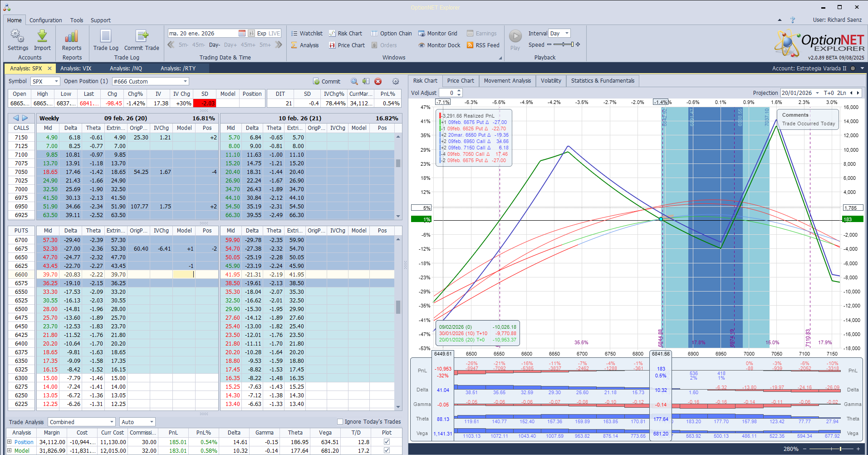Toggle Ignore Today's Trades checkbox
The height and width of the screenshot is (455, 868).
pyautogui.click(x=340, y=421)
